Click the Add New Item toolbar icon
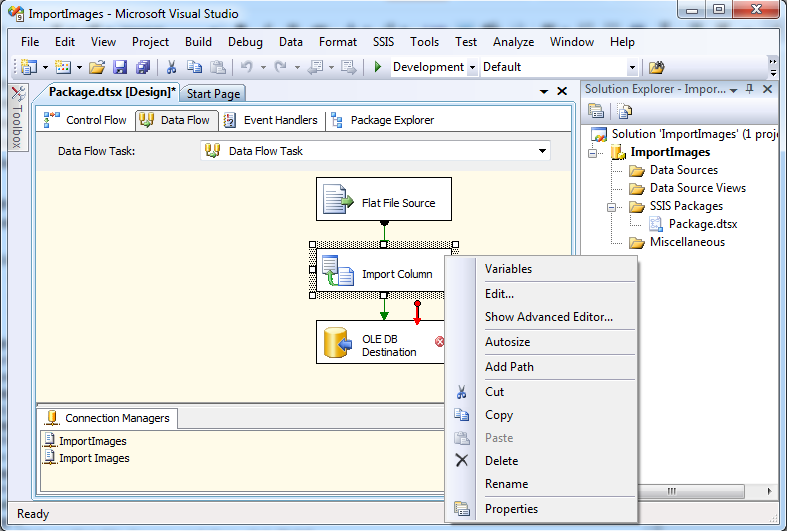The width and height of the screenshot is (787, 531). [63, 67]
